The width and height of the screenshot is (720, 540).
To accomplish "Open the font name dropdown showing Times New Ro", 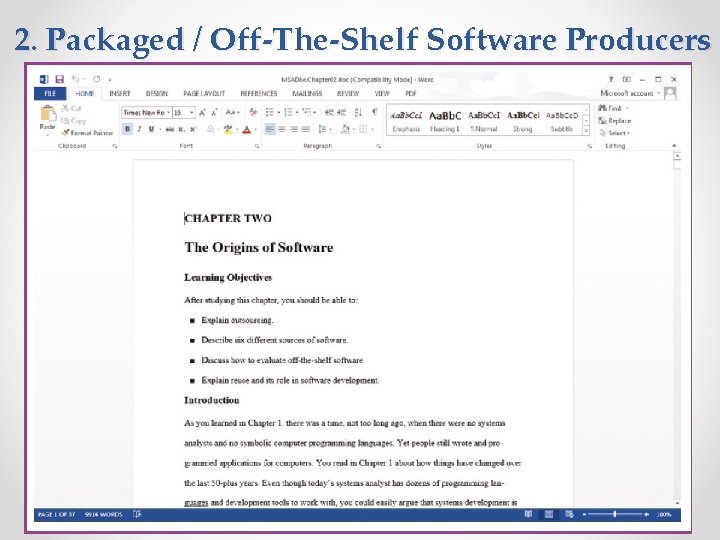I will [x=169, y=112].
